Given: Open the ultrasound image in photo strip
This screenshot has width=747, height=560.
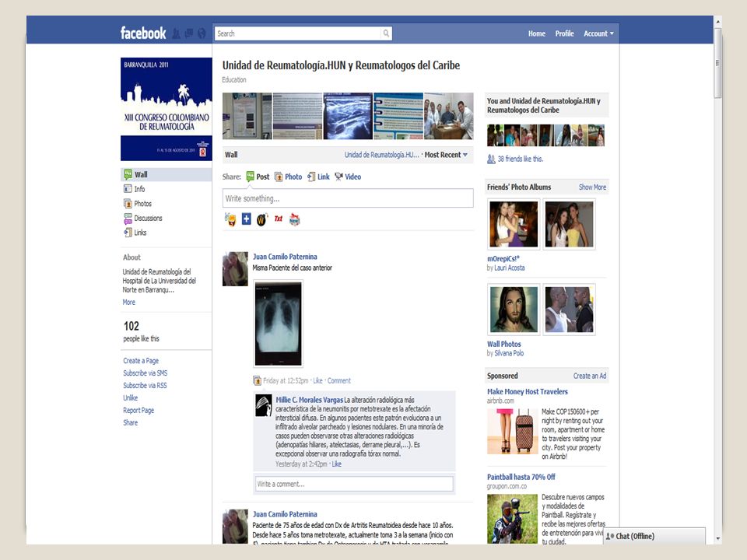Looking at the screenshot, I should pyautogui.click(x=348, y=116).
